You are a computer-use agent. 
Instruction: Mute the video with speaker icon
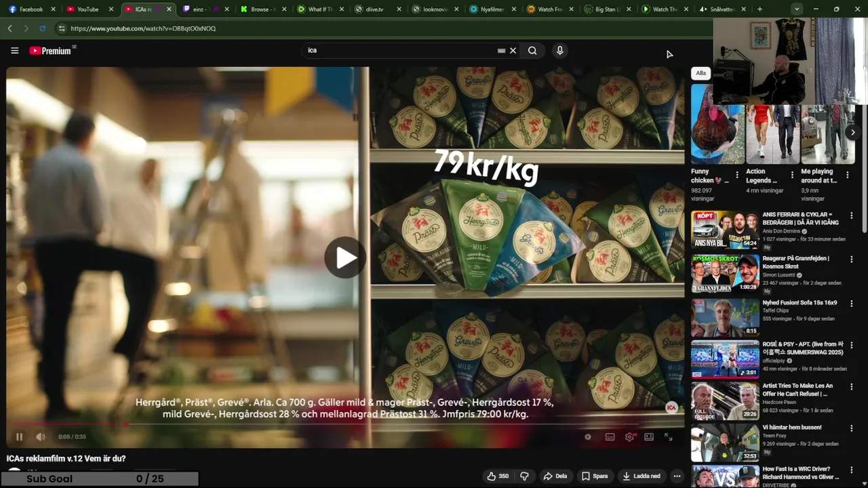point(41,437)
